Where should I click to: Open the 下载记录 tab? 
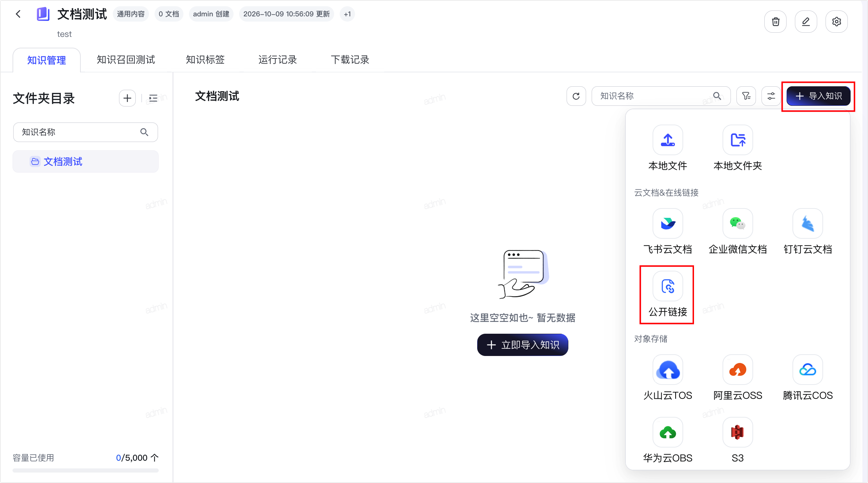point(350,60)
